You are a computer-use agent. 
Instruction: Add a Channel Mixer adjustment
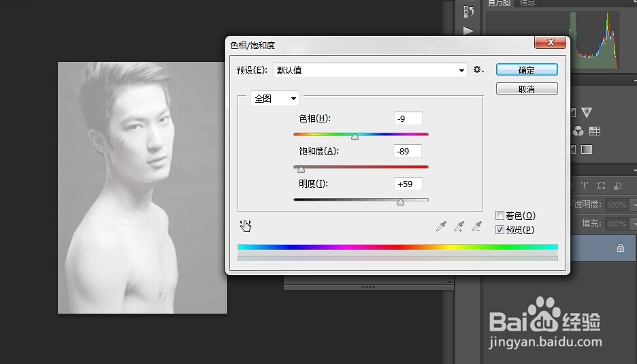pyautogui.click(x=578, y=131)
